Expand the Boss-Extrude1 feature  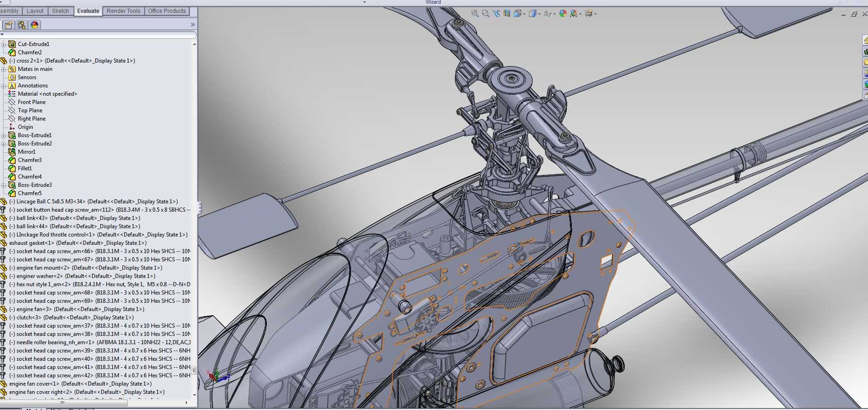click(4, 135)
